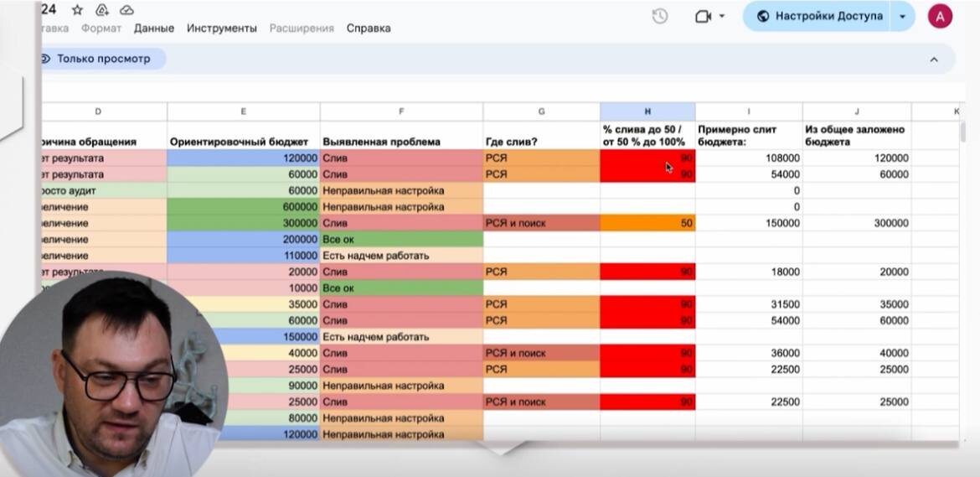Screen dimensions: 980x477
Task: Collapse the header with chevron up
Action: tap(934, 60)
